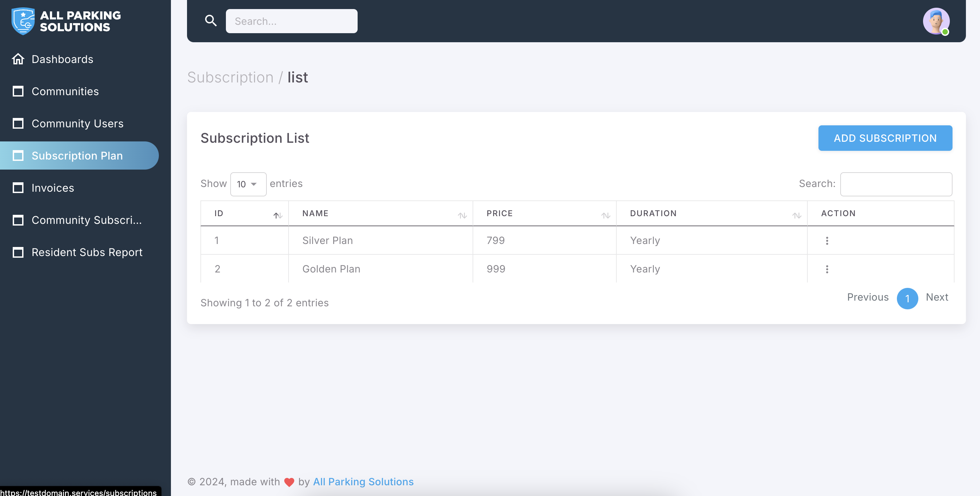Open the show entries count dropdown

point(248,184)
